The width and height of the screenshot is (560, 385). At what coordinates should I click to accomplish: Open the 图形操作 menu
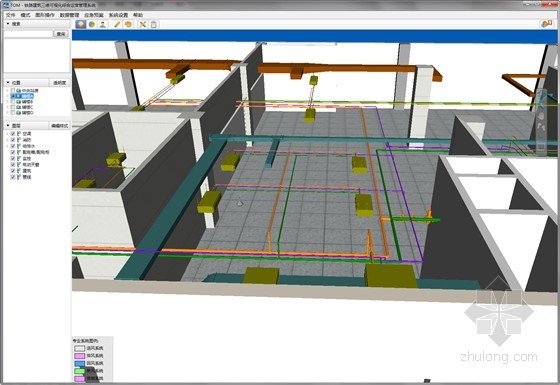[x=45, y=15]
